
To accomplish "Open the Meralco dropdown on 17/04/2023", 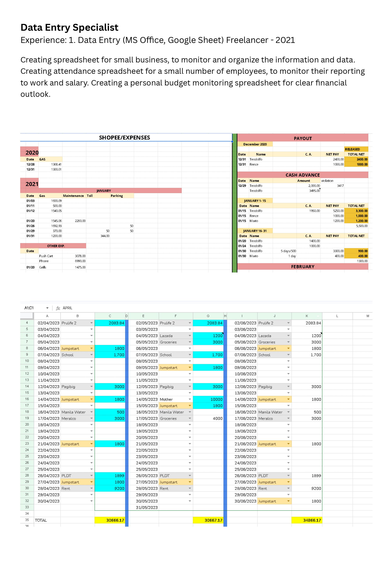I will click(x=91, y=418).
